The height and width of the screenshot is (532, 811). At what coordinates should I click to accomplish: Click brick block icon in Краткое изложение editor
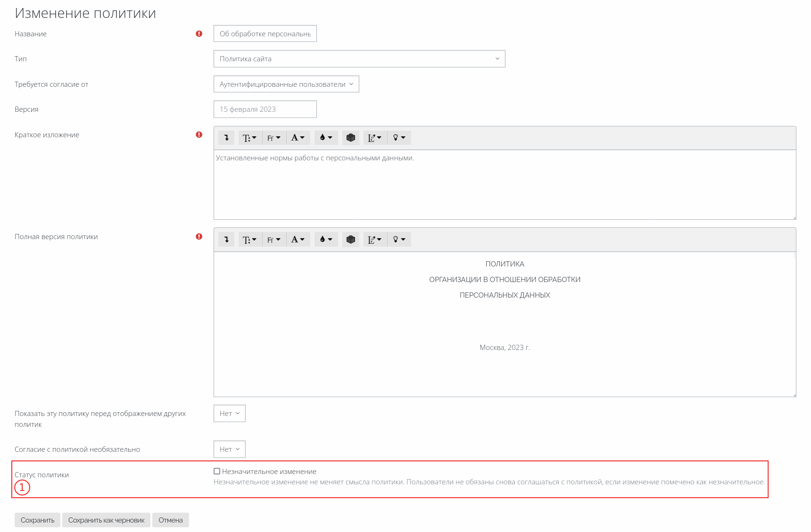point(351,138)
